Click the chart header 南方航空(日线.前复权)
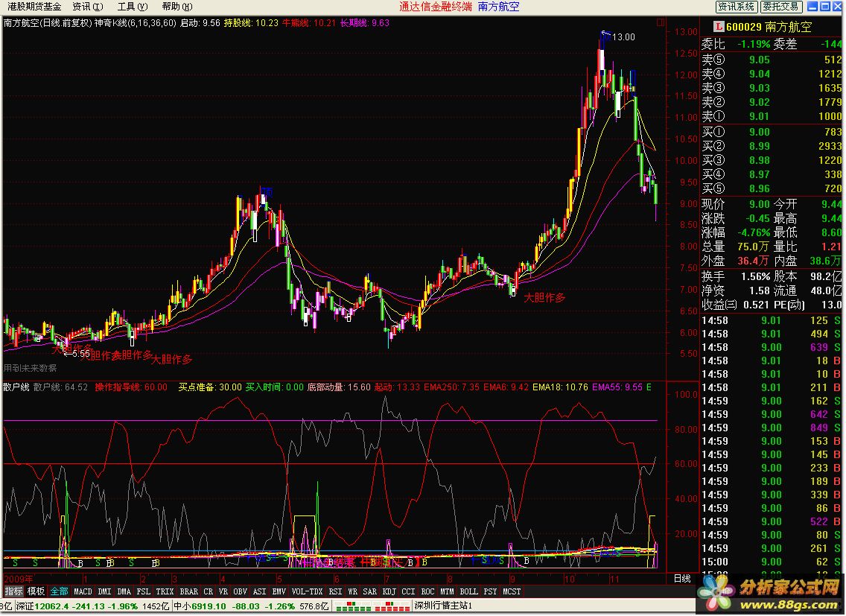 [x=48, y=22]
